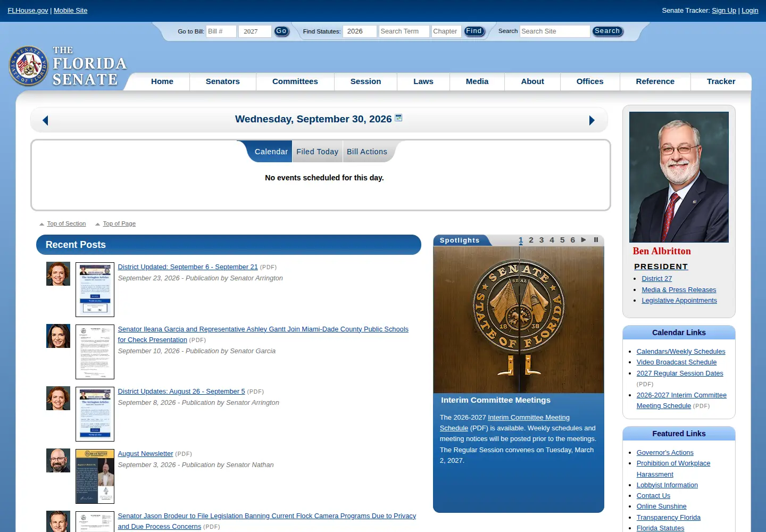Click the Top of Section arrow icon
This screenshot has width=766, height=532.
click(x=42, y=224)
